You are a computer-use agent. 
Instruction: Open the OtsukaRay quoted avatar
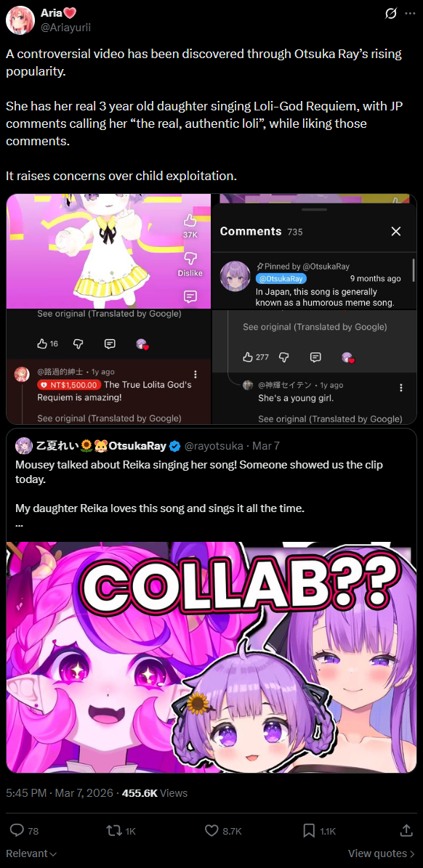point(24,446)
